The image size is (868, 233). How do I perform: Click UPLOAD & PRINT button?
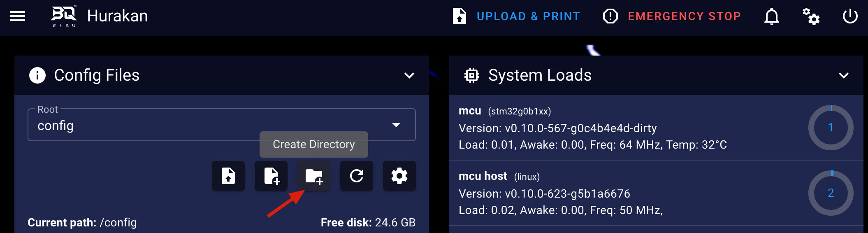516,16
